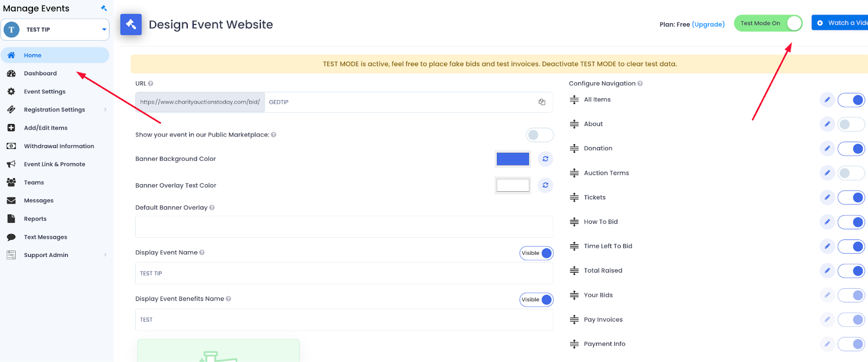The image size is (868, 362).
Task: Expand the Support Admin submenu
Action: tap(105, 255)
